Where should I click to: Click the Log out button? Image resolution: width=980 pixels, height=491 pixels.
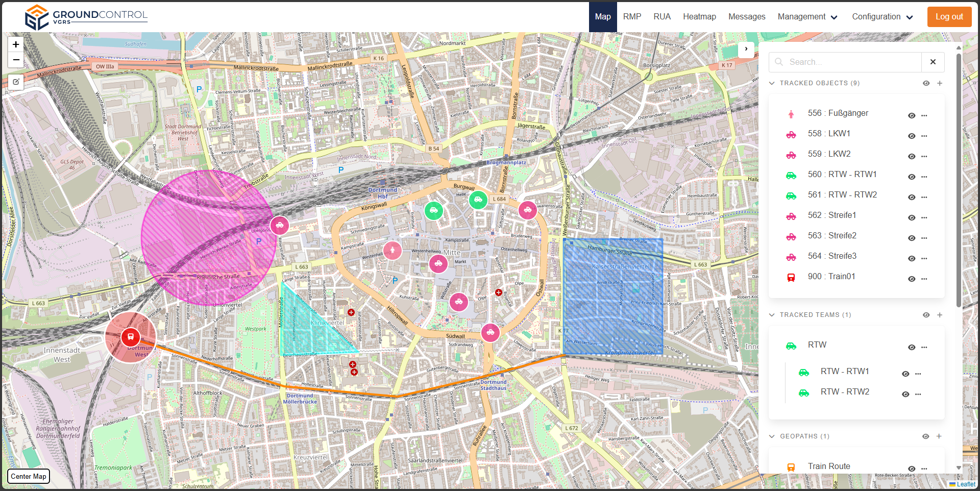(949, 17)
